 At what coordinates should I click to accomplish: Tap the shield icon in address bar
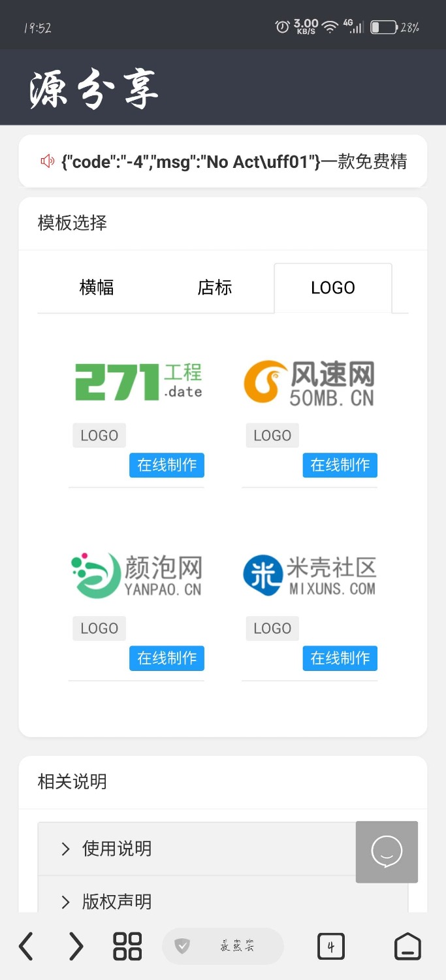(182, 946)
